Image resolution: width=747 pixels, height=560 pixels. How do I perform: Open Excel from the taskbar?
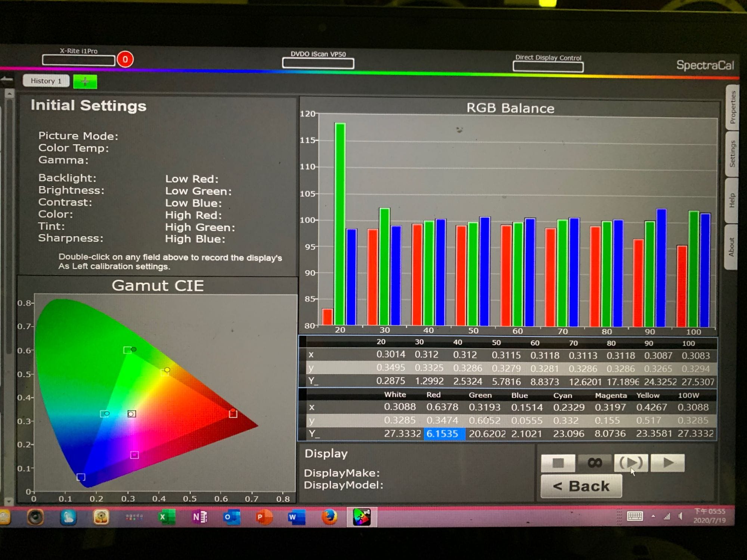pyautogui.click(x=167, y=517)
